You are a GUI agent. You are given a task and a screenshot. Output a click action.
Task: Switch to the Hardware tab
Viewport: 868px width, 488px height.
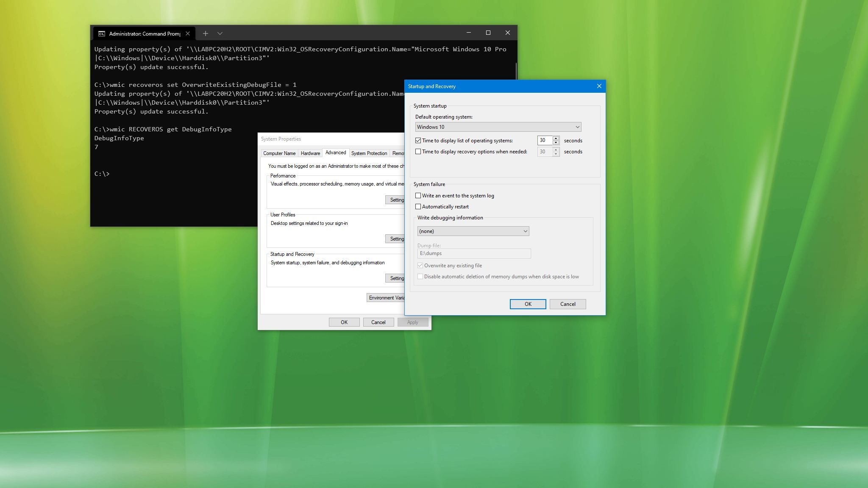(310, 153)
